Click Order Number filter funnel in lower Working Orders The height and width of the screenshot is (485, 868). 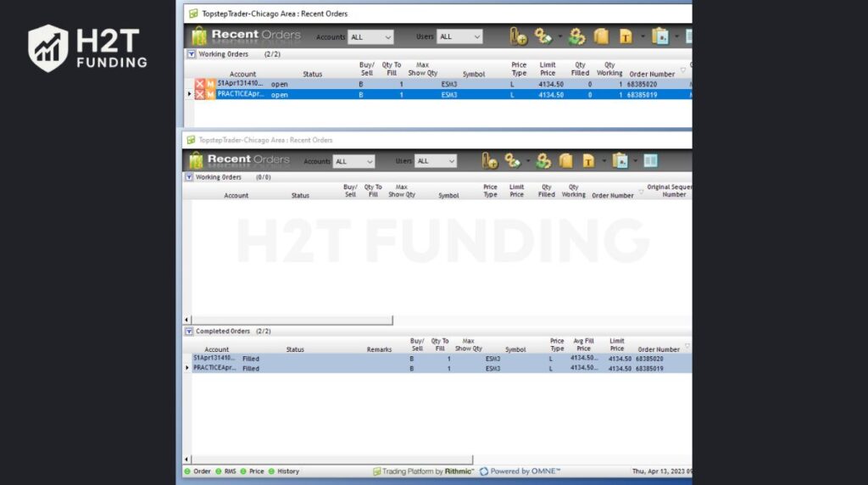coord(641,192)
